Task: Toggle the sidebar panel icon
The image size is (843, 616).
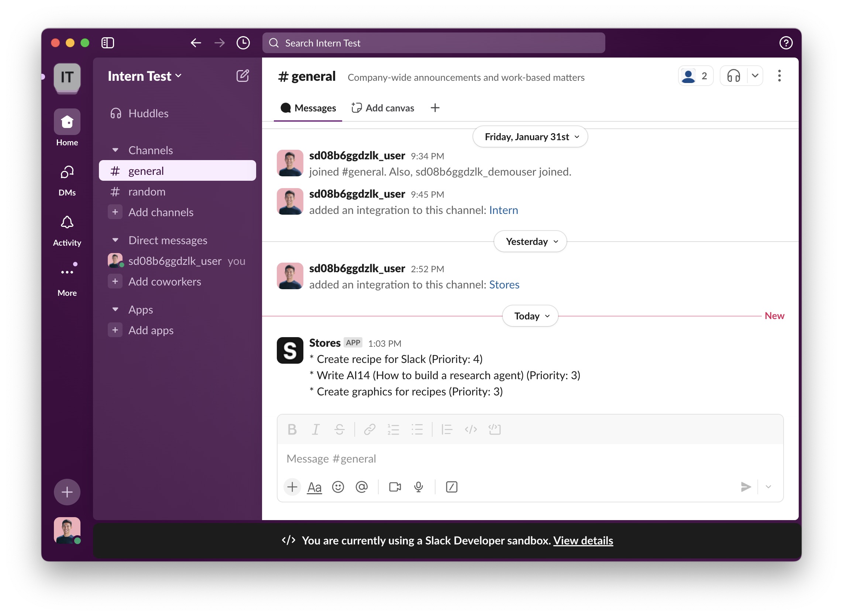Action: pos(107,43)
